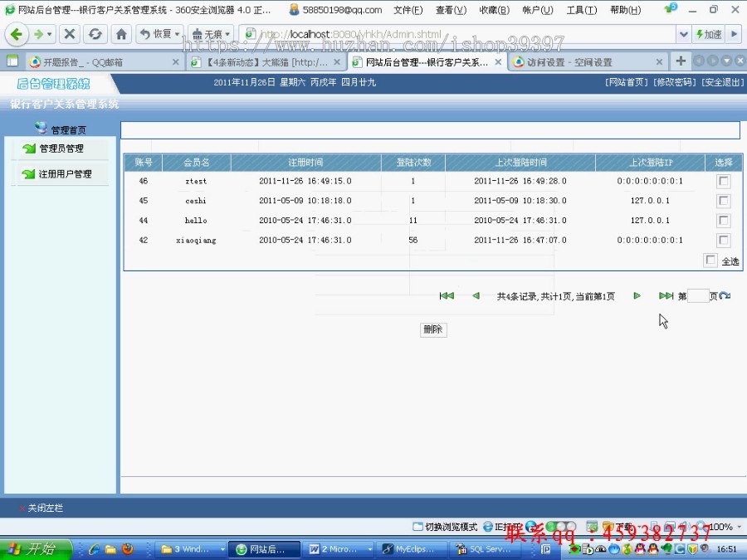Open the 收藏(B) menu
This screenshot has height=560, width=747.
click(x=494, y=10)
